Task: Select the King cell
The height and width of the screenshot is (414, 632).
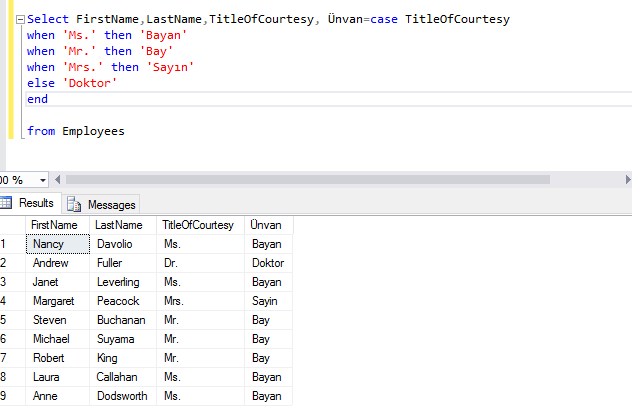Action: (123, 358)
